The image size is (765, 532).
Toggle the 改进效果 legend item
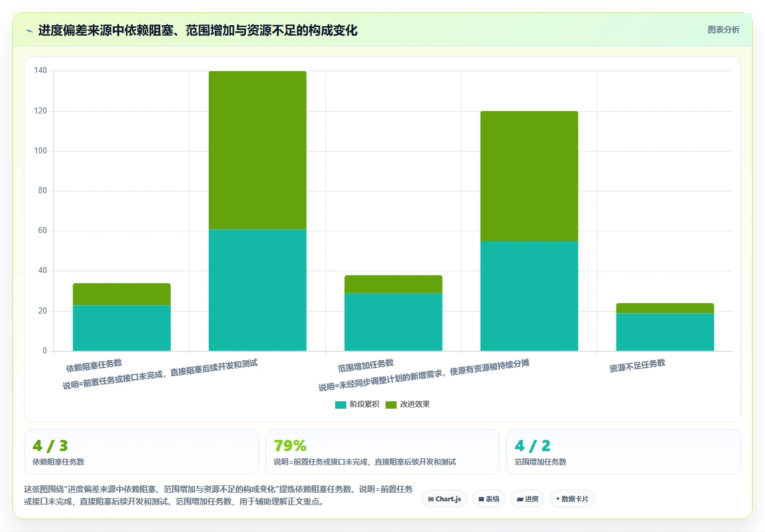coord(408,404)
